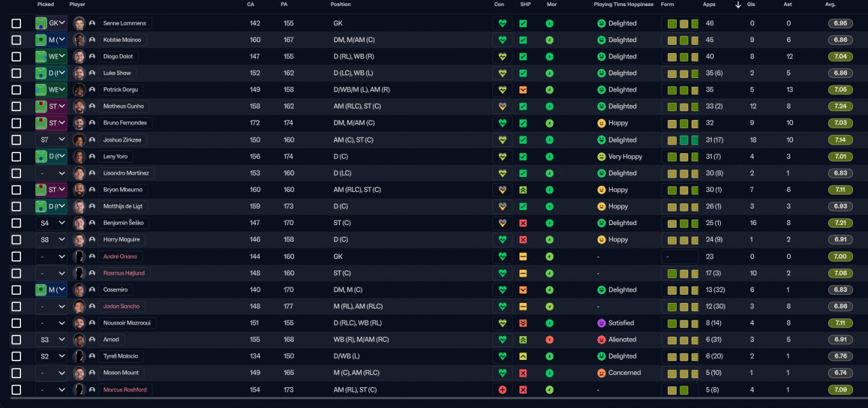The width and height of the screenshot is (868, 408).
Task: Open Marcus Rashford's player profile
Action: (124, 390)
